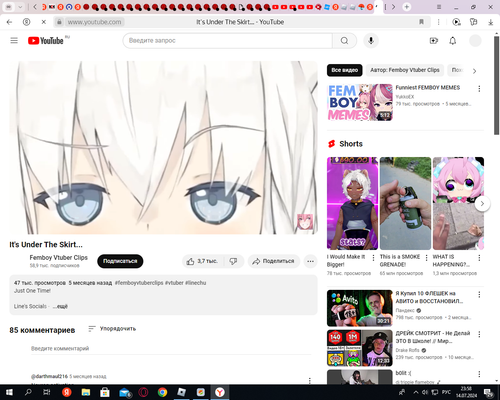Click the page vertical scrollbar
The width and height of the screenshot is (500, 400).
[496, 85]
